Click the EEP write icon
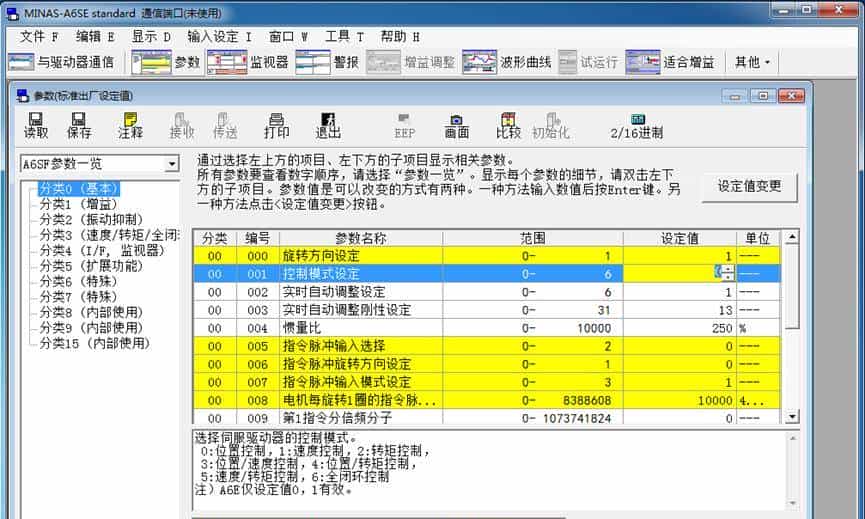The image size is (865, 519). (404, 126)
